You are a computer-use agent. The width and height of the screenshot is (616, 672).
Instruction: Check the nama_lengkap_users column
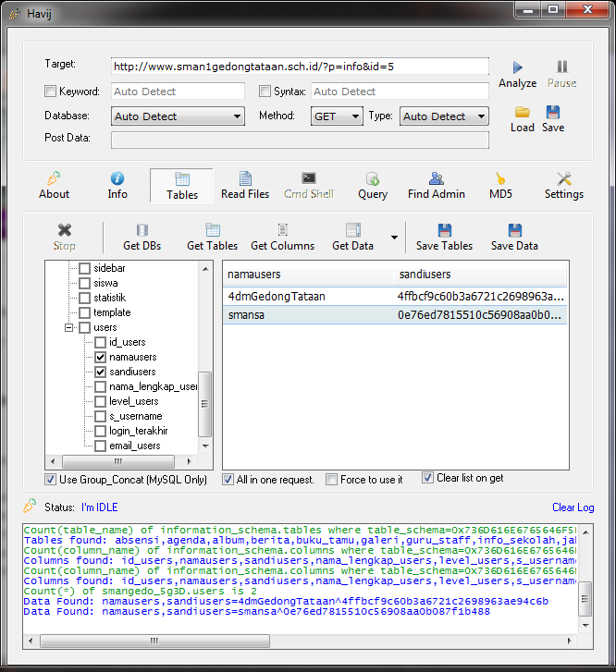[x=101, y=387]
